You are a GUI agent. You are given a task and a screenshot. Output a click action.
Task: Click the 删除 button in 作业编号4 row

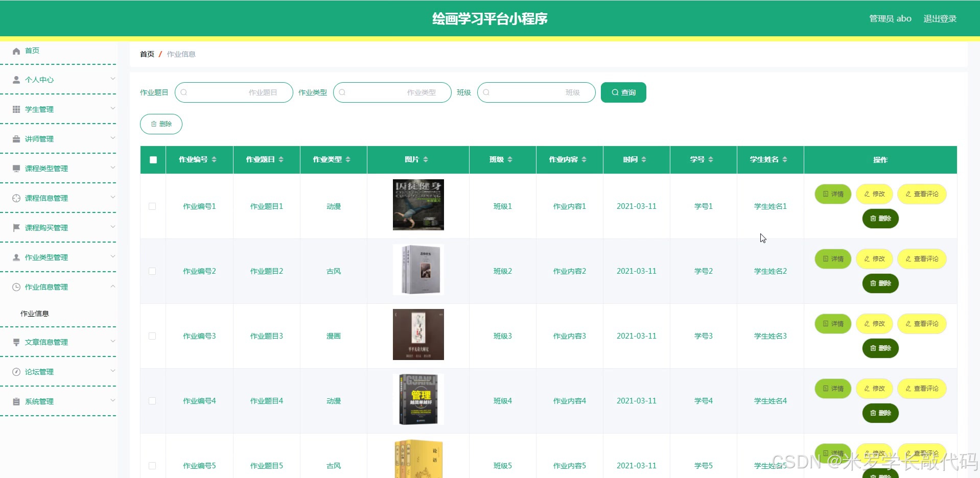pos(880,413)
